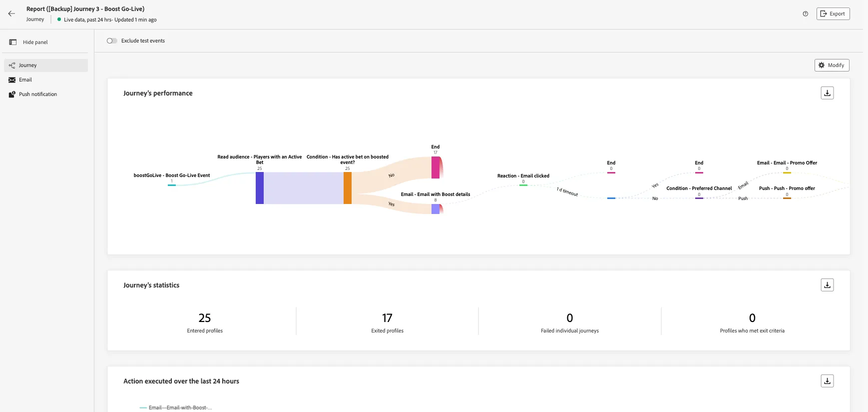
Task: Click the report title Boost Go-Live
Action: [85, 9]
